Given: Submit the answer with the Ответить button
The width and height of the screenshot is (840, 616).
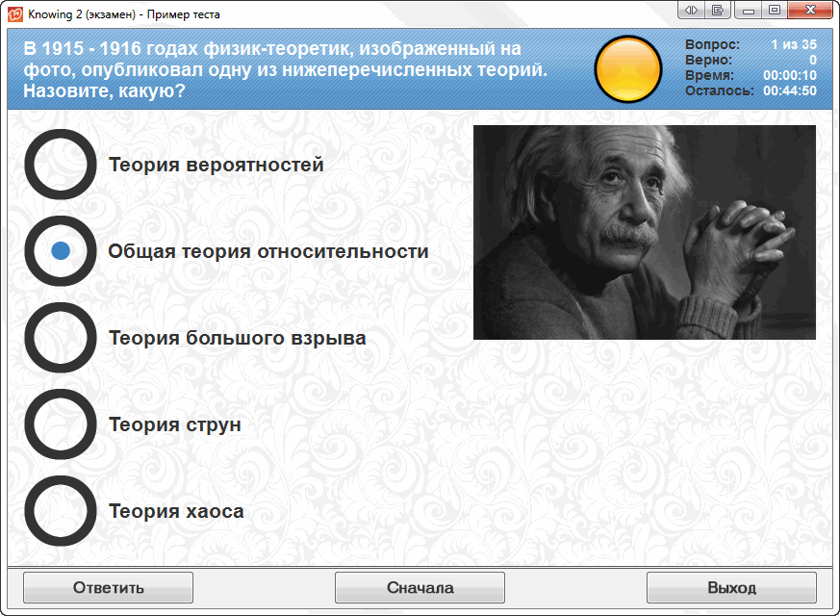Looking at the screenshot, I should click(x=108, y=588).
